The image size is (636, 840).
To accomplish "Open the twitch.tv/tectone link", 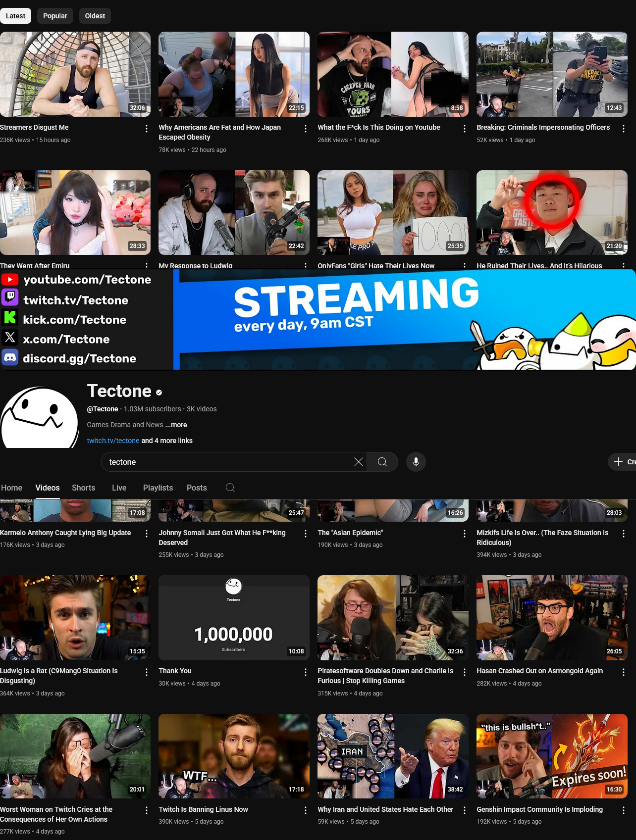I will pyautogui.click(x=113, y=441).
